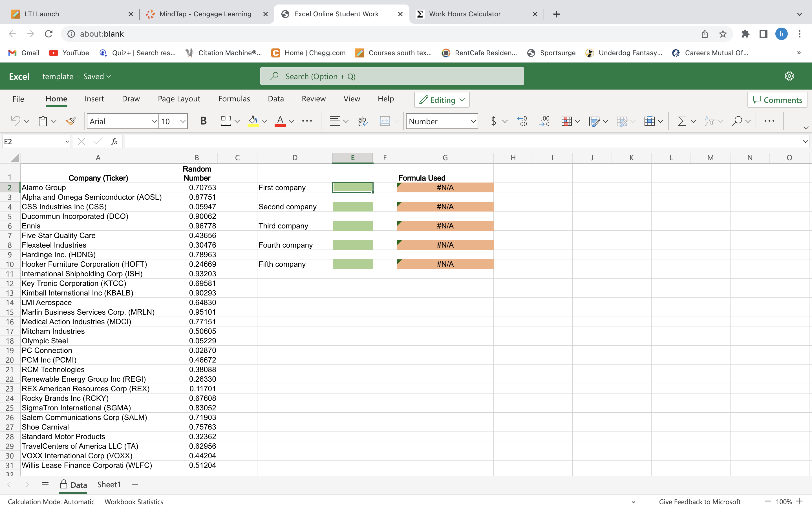
Task: Open the font size dropdown
Action: tap(182, 121)
